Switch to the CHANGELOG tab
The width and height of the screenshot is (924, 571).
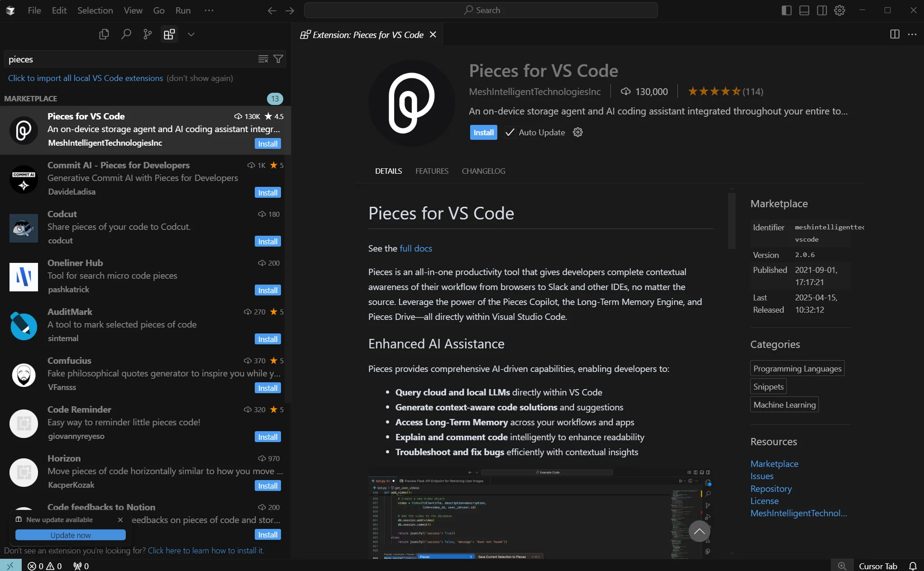pyautogui.click(x=483, y=171)
